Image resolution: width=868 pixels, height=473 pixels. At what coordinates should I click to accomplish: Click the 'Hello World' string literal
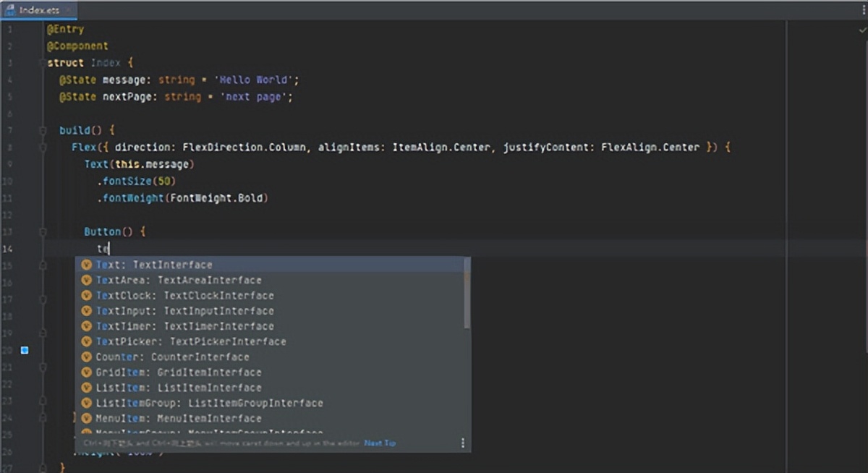[253, 80]
